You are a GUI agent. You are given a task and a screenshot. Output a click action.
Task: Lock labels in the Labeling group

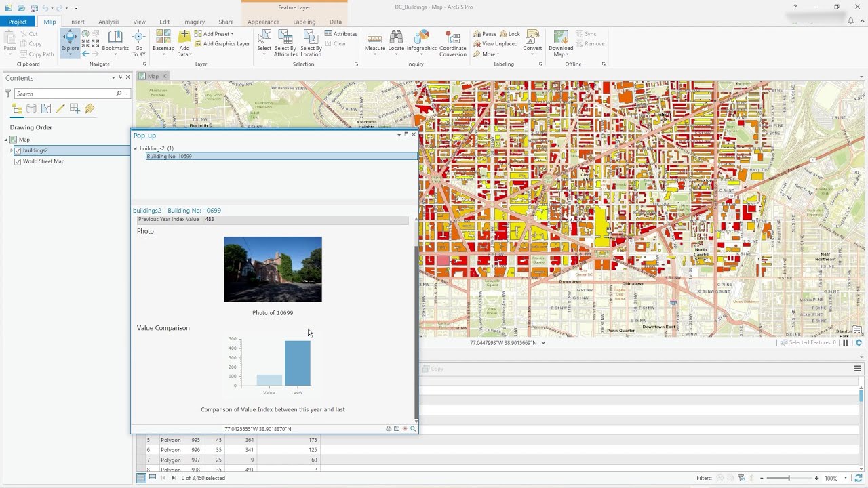pyautogui.click(x=510, y=34)
